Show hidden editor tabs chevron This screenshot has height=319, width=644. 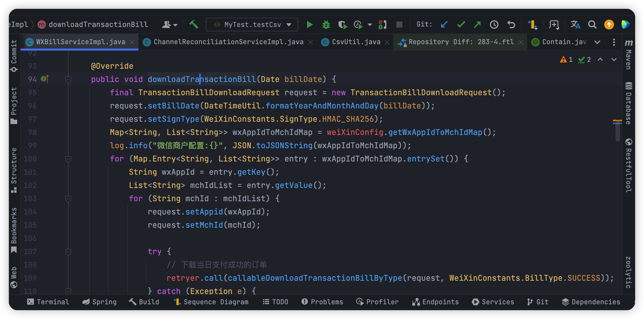(597, 42)
